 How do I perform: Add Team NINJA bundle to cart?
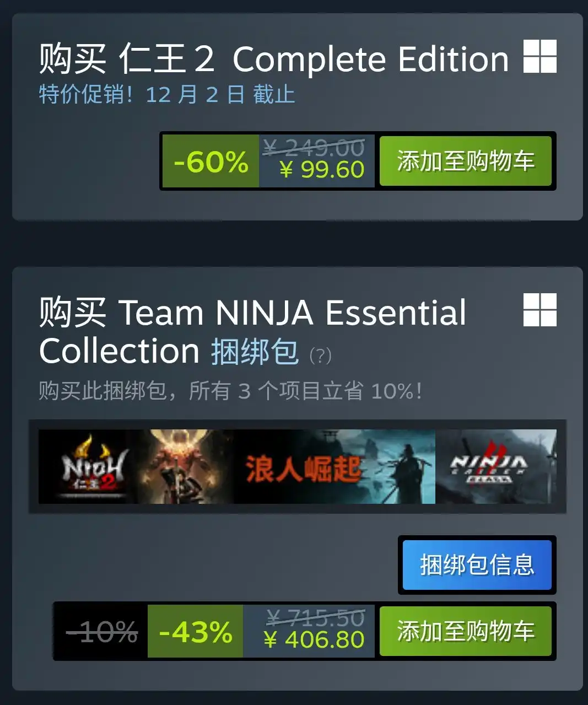tap(466, 631)
